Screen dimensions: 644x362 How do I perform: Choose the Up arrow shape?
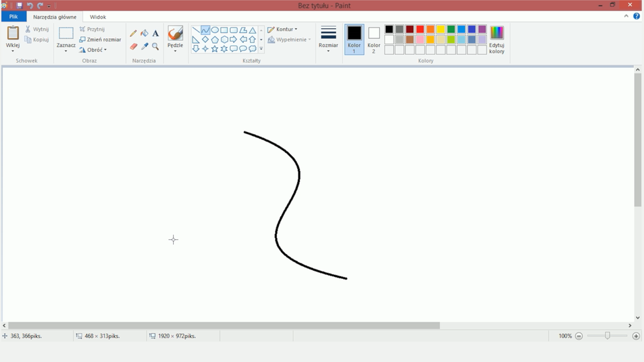click(x=253, y=40)
